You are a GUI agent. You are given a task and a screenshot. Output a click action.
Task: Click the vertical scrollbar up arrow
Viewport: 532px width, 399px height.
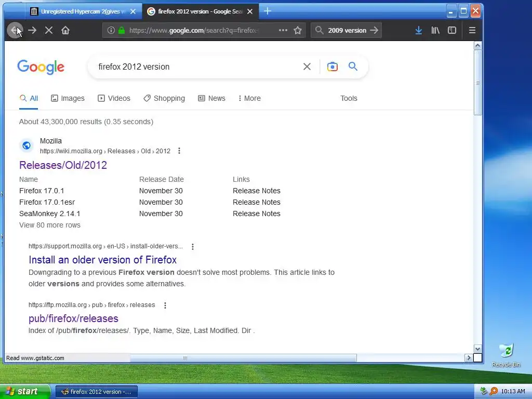(478, 46)
